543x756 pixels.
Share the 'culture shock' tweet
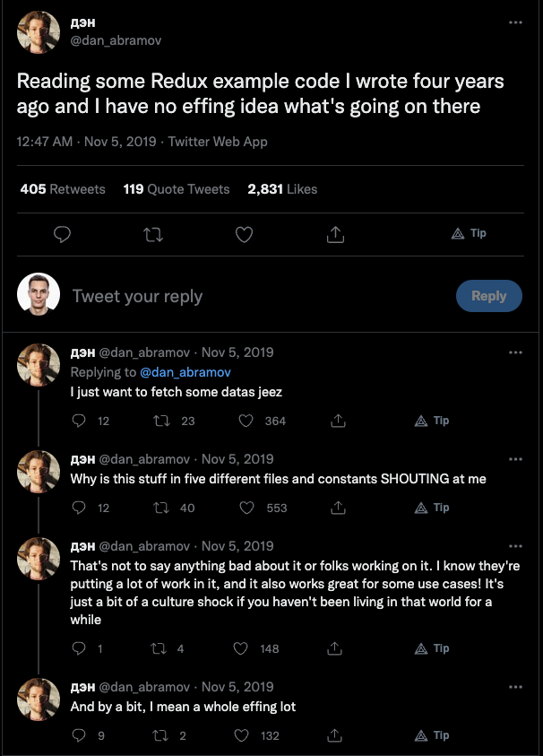[x=339, y=648]
